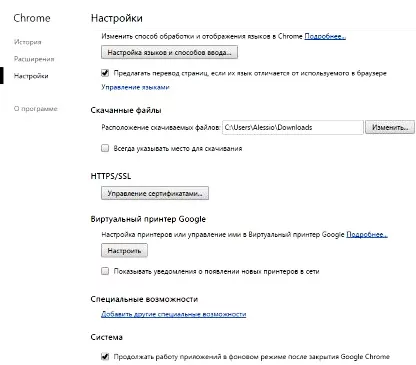Open the Управление языками link

[135, 87]
